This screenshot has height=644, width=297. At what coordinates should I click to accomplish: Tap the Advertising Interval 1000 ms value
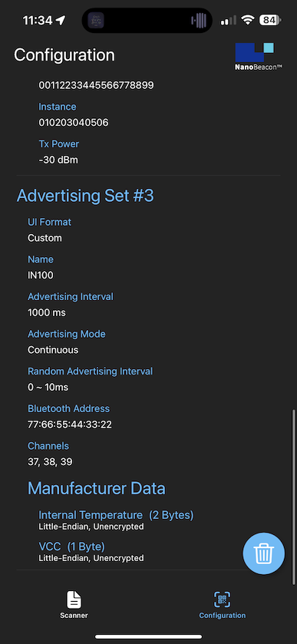[x=46, y=312]
